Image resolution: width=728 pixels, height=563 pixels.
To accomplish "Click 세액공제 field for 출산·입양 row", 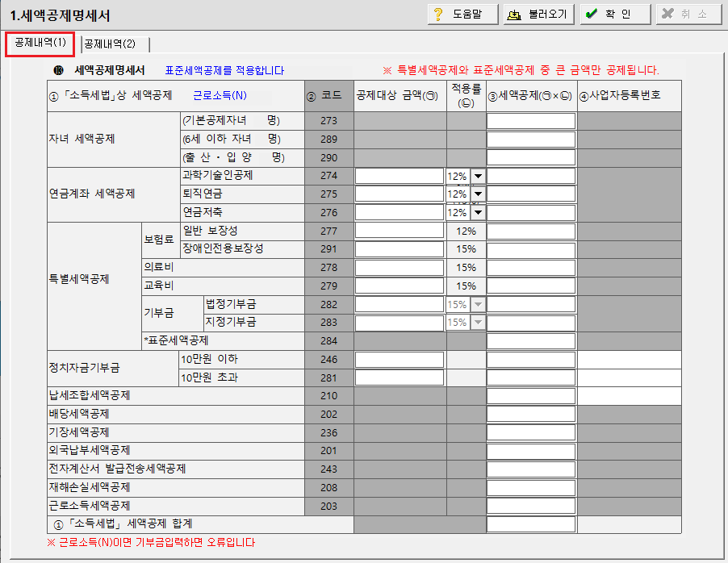I will coord(531,158).
